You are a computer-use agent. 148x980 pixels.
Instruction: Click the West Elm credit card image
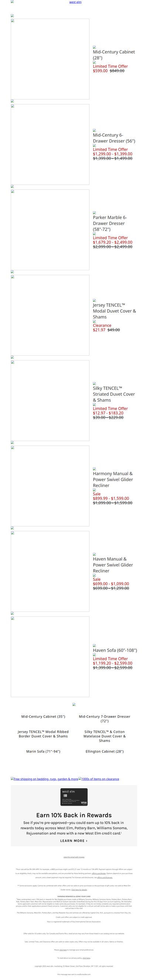(74, 797)
